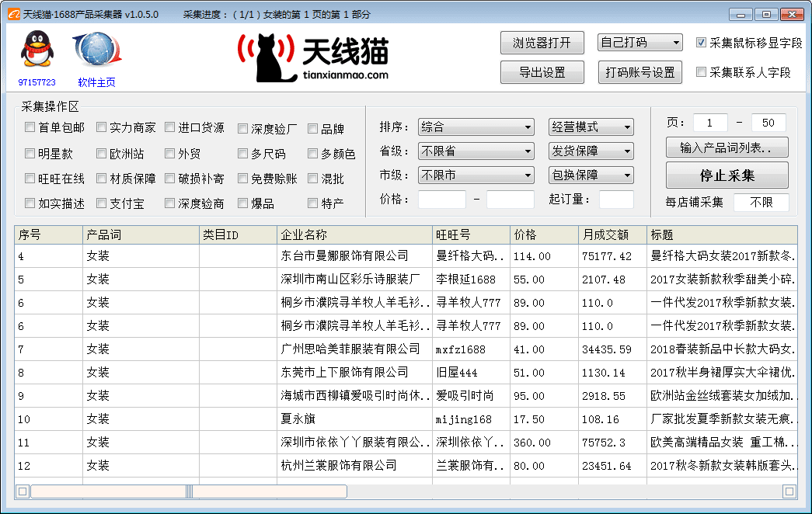The width and height of the screenshot is (812, 514).
Task: Enable 采集联系人字段 checkbox
Action: (x=701, y=72)
